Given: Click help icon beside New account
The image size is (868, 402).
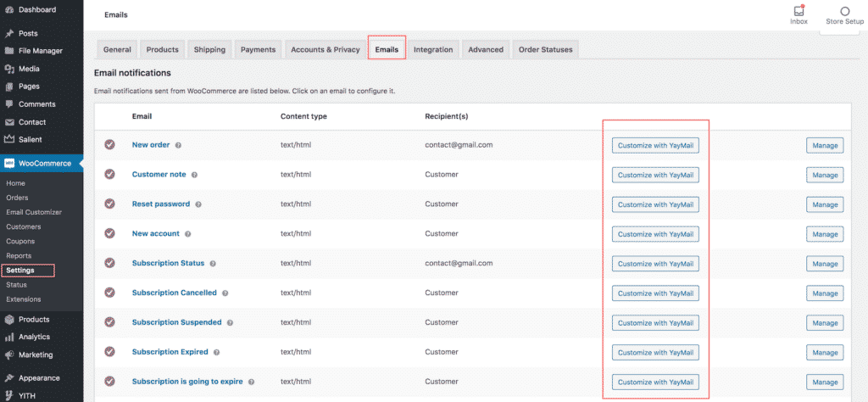Looking at the screenshot, I should click(187, 234).
